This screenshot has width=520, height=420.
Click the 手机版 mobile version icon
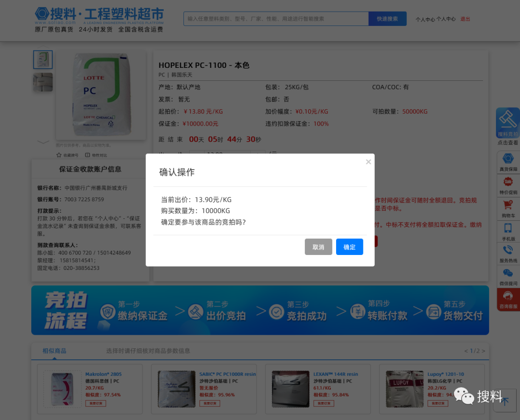[507, 228]
